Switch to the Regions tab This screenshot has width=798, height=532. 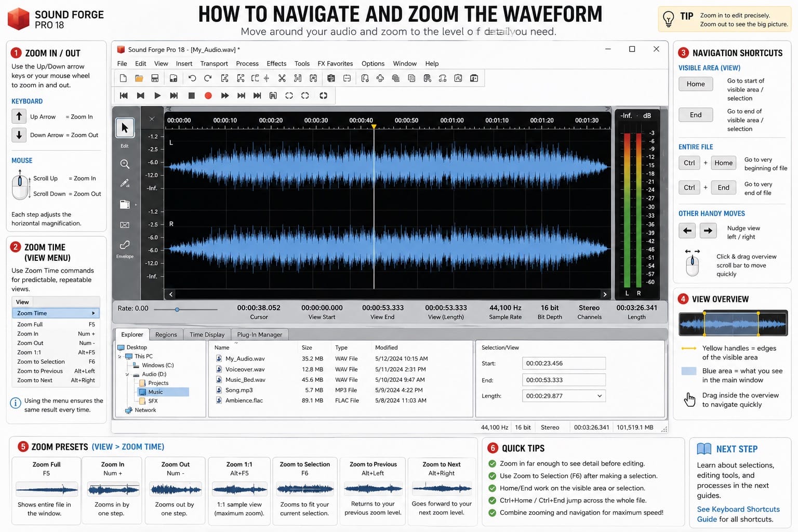pos(166,335)
